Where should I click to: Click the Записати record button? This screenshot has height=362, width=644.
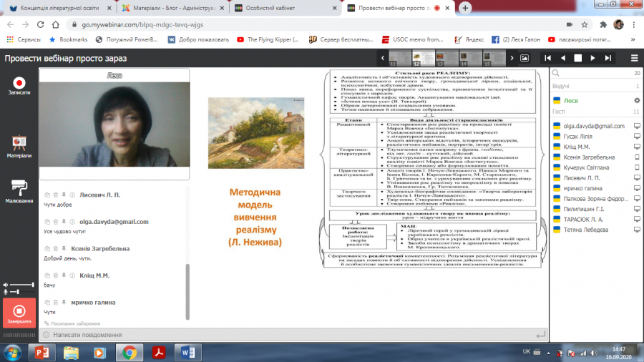click(19, 84)
